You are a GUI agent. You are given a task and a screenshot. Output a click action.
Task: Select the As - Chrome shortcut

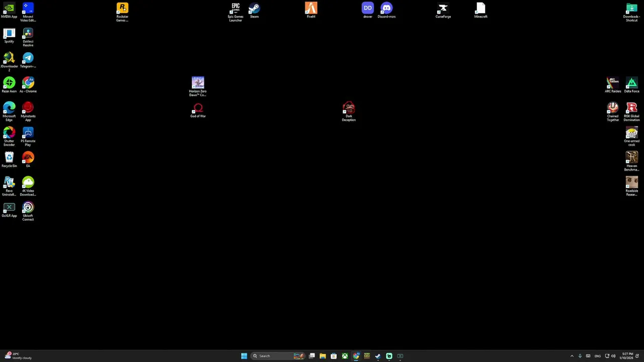click(28, 85)
